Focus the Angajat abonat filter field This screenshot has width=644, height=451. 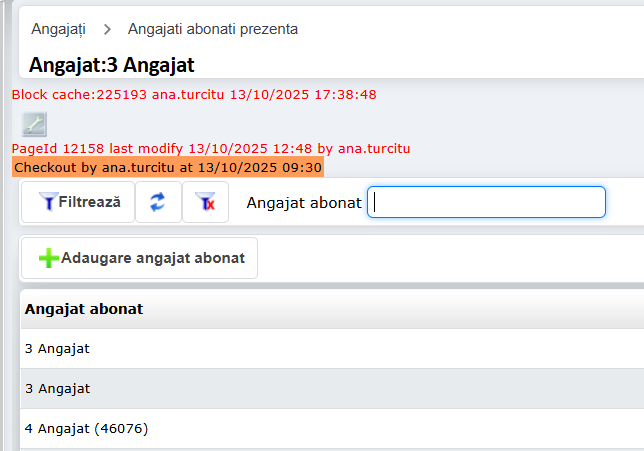tap(486, 202)
